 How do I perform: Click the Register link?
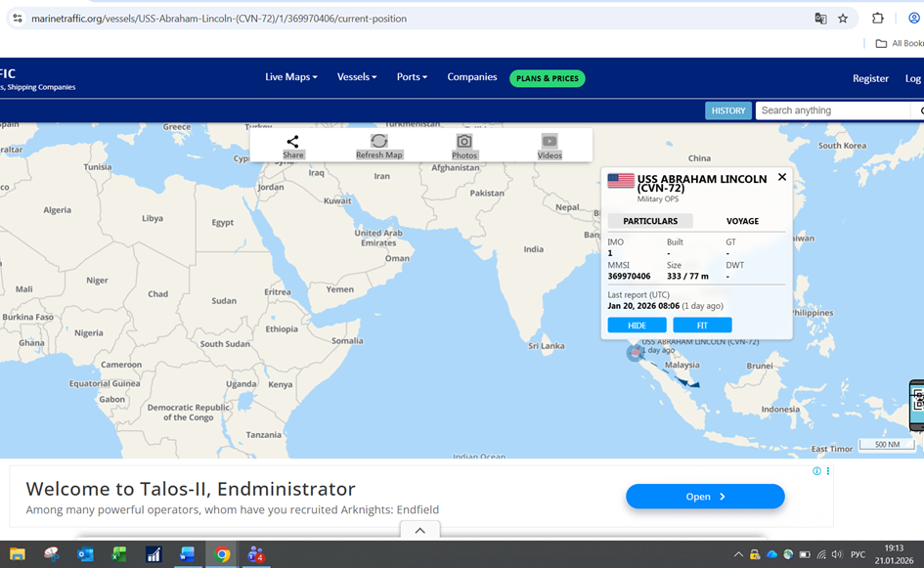coord(870,78)
